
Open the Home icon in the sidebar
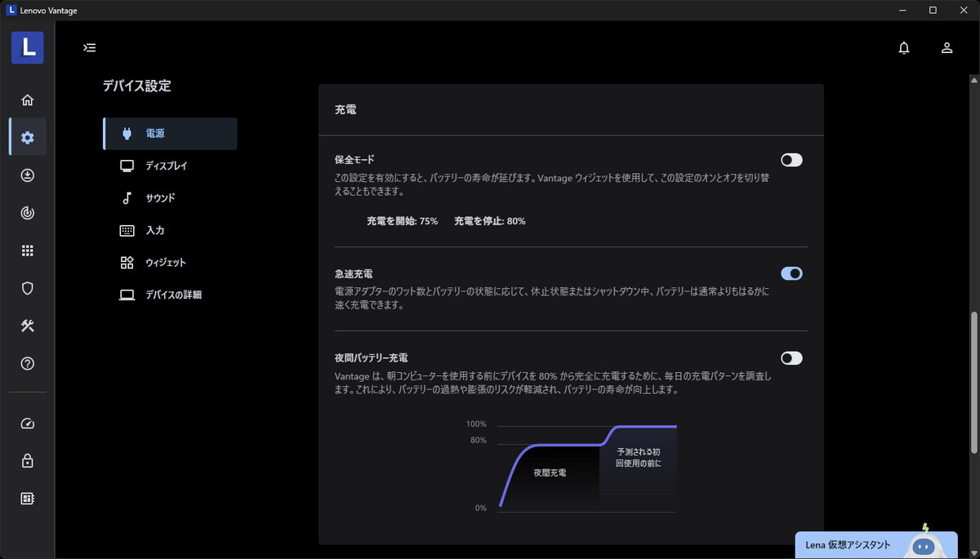pyautogui.click(x=28, y=100)
